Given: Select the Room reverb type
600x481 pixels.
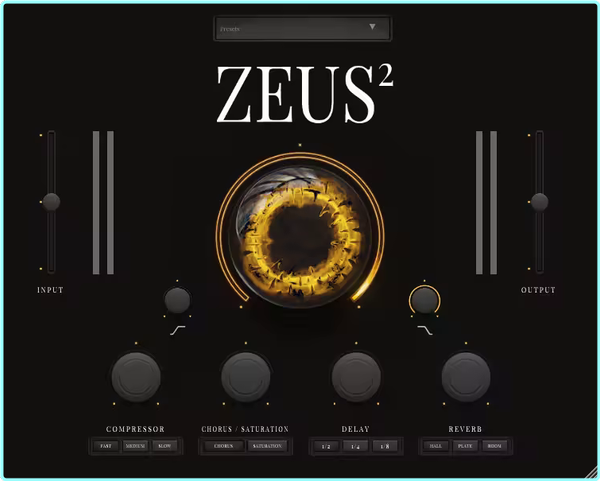Looking at the screenshot, I should (x=494, y=446).
